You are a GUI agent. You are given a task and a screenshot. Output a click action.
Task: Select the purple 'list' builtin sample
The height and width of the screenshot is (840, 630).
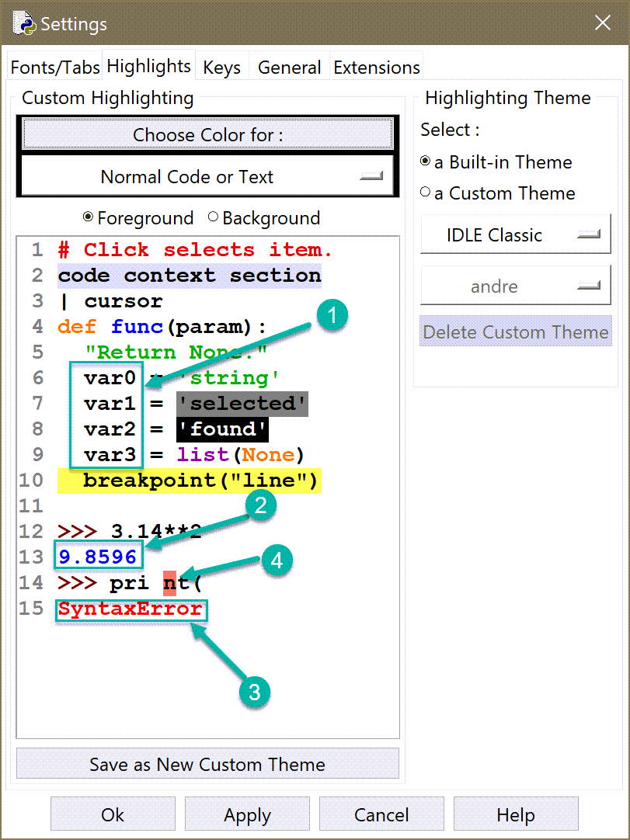[x=204, y=455]
